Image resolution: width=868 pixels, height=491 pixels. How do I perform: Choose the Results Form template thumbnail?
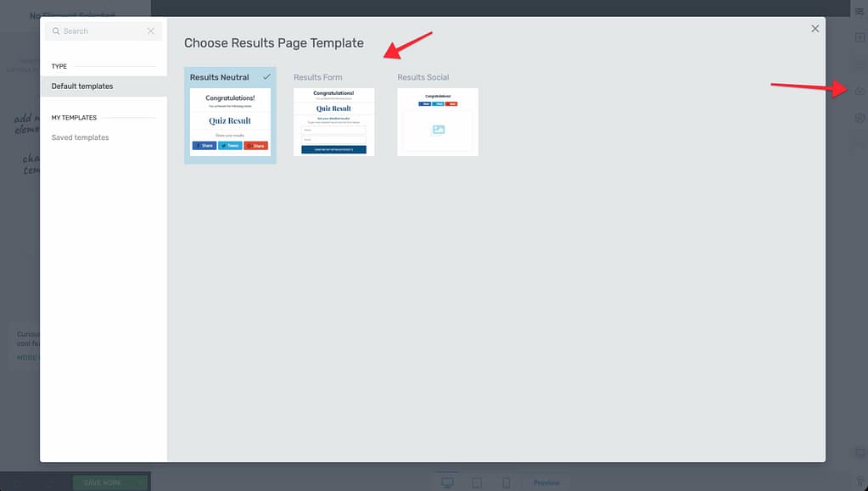click(333, 122)
